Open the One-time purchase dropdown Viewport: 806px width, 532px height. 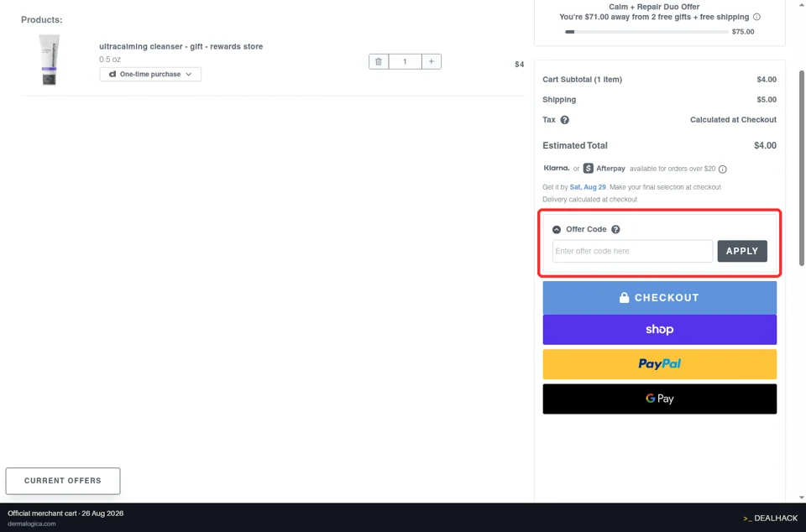tap(150, 75)
